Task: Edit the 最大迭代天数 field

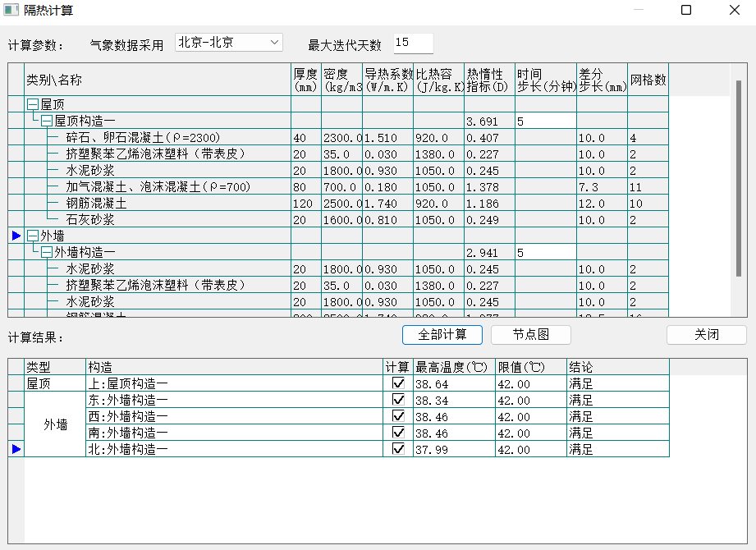Action: pyautogui.click(x=412, y=44)
